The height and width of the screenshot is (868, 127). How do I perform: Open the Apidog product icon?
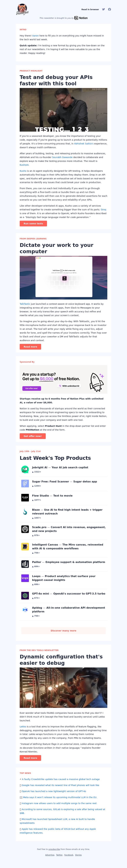click(x=25, y=610)
